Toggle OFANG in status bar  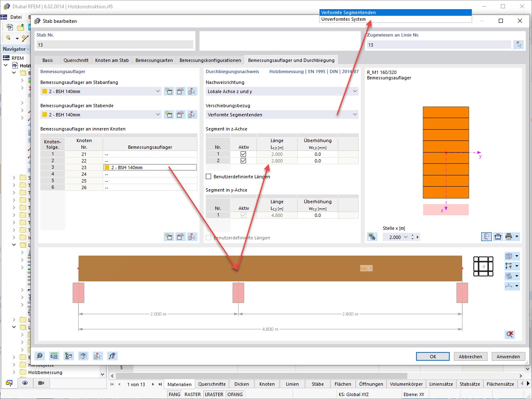pos(235,394)
